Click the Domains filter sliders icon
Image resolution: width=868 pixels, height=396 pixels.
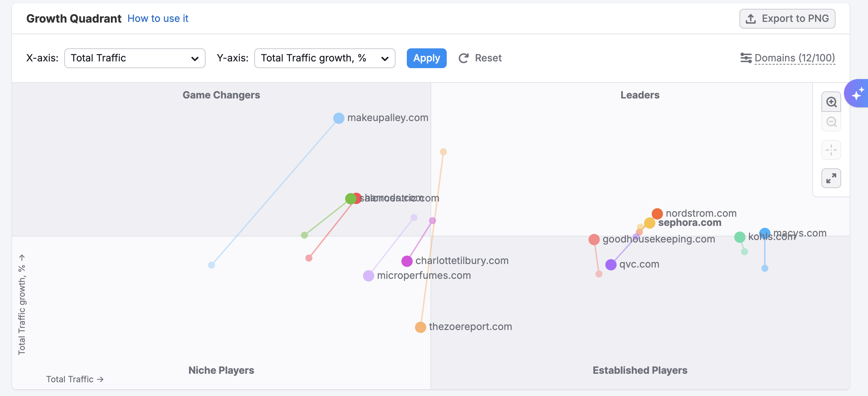tap(746, 58)
